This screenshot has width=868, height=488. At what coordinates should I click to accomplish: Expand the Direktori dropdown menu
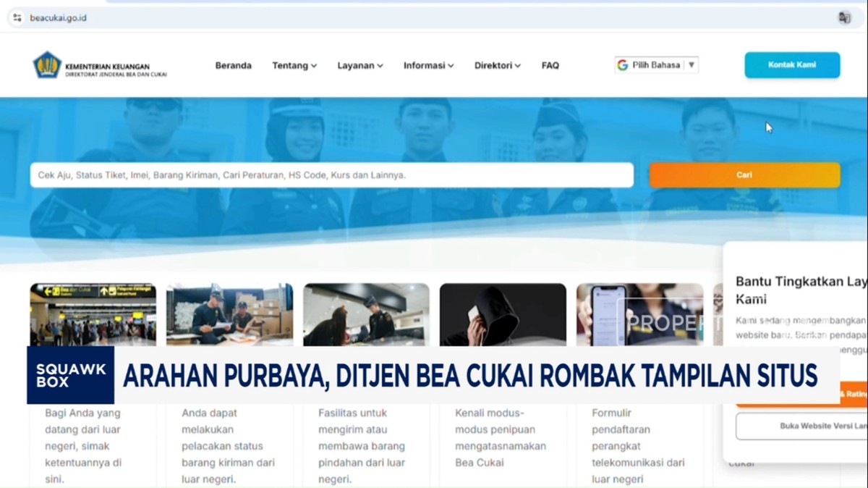coord(498,65)
